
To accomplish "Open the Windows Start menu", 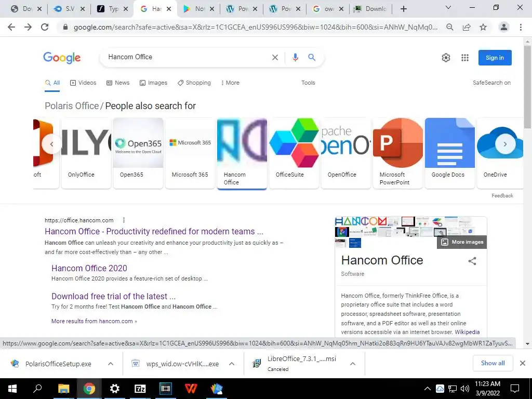I will (x=12, y=389).
